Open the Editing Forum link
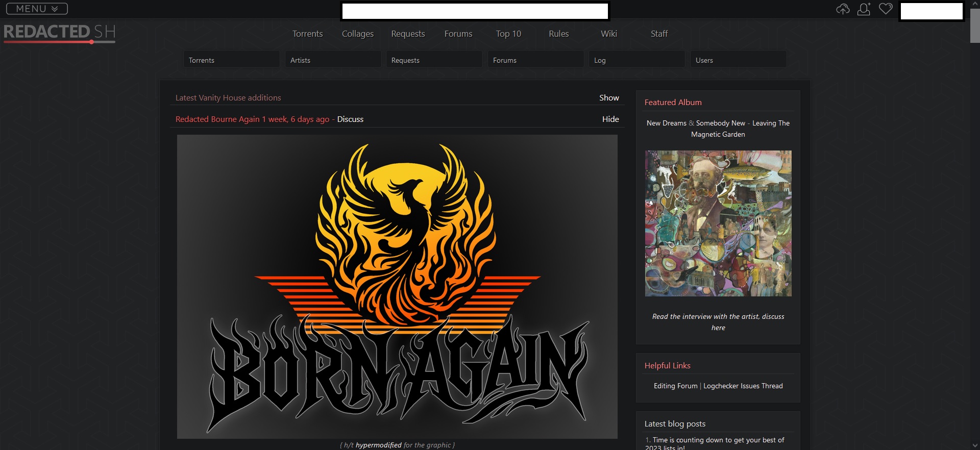 [675, 386]
